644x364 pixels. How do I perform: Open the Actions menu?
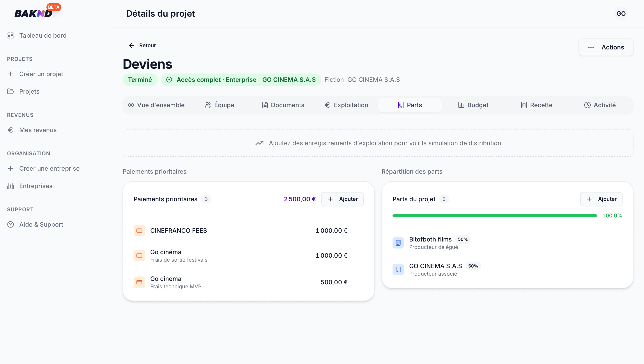click(606, 47)
